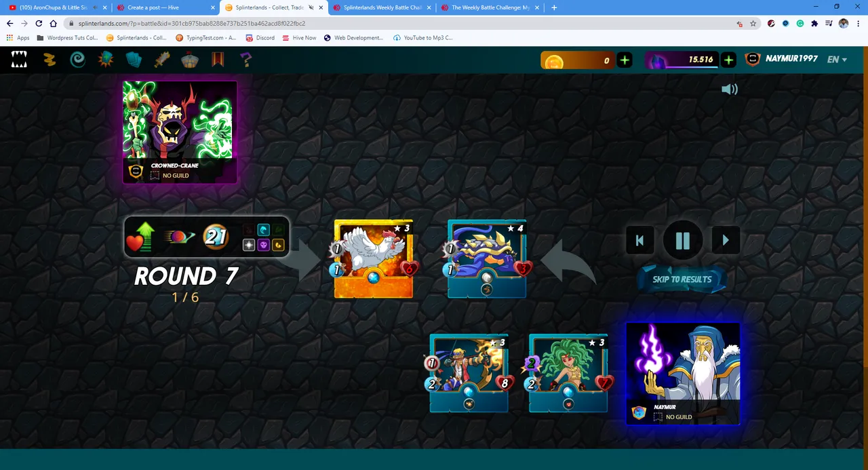Go to browser home page
868x470 pixels.
point(53,23)
